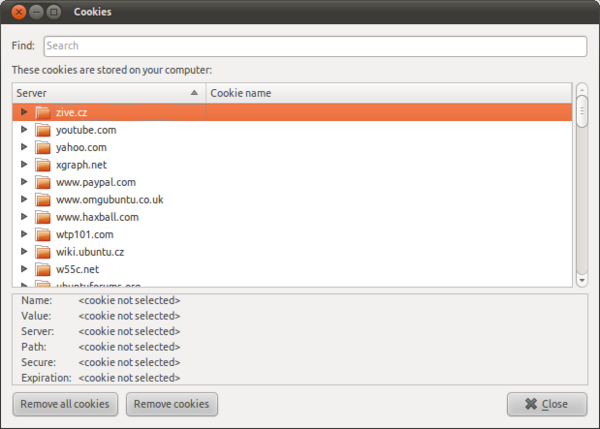Viewport: 600px width, 429px height.
Task: Click the folder icon beside yahoo.com
Action: (x=42, y=147)
